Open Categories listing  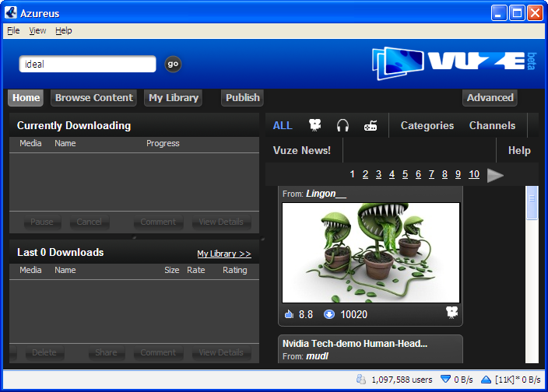pos(427,126)
